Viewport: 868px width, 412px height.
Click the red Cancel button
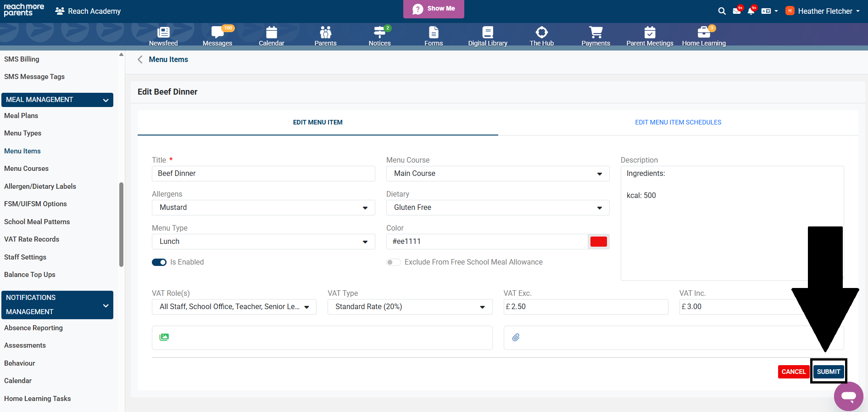coord(793,372)
